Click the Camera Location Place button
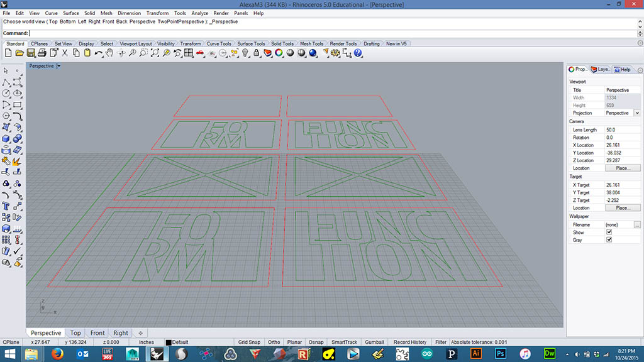The width and height of the screenshot is (644, 362). 622,168
